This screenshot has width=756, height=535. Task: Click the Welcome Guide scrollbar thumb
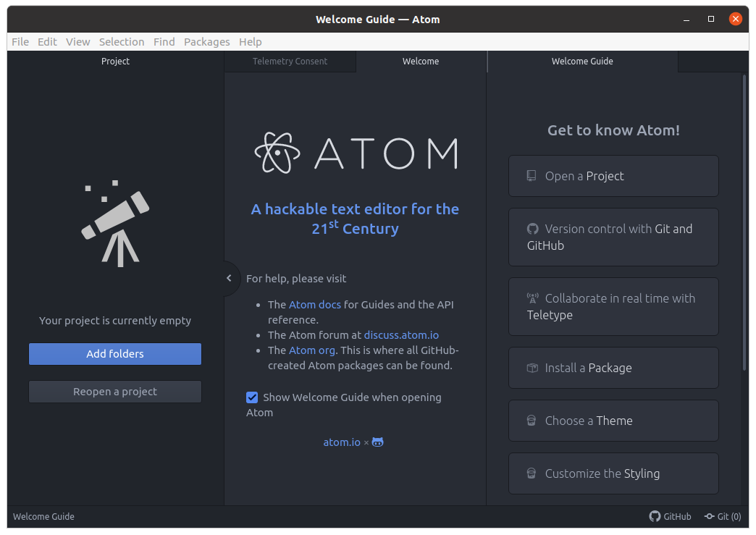(744, 222)
